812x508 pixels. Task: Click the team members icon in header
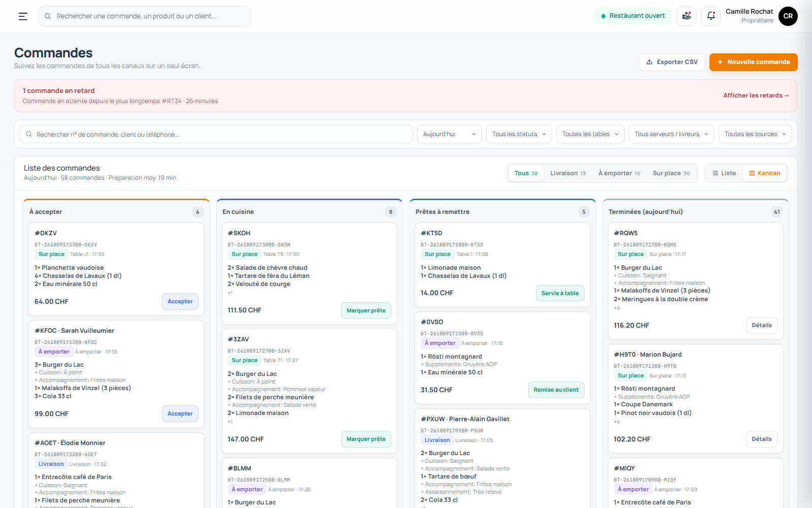pyautogui.click(x=687, y=16)
